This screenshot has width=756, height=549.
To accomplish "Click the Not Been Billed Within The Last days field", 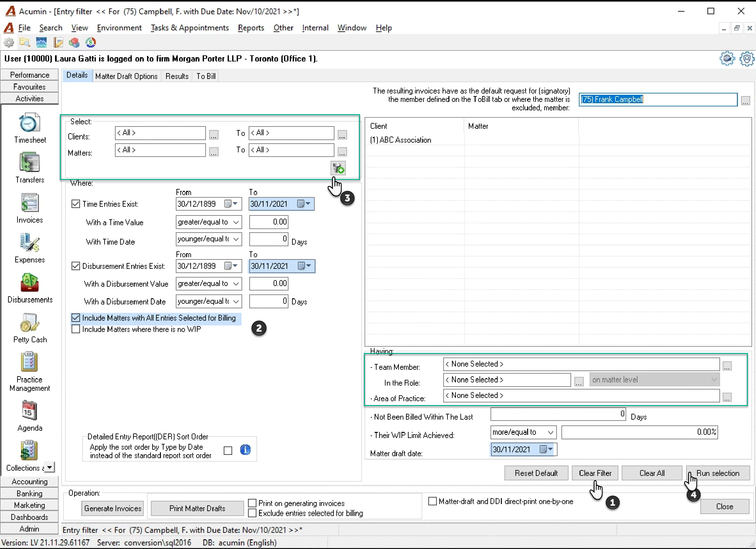I will (x=558, y=414).
